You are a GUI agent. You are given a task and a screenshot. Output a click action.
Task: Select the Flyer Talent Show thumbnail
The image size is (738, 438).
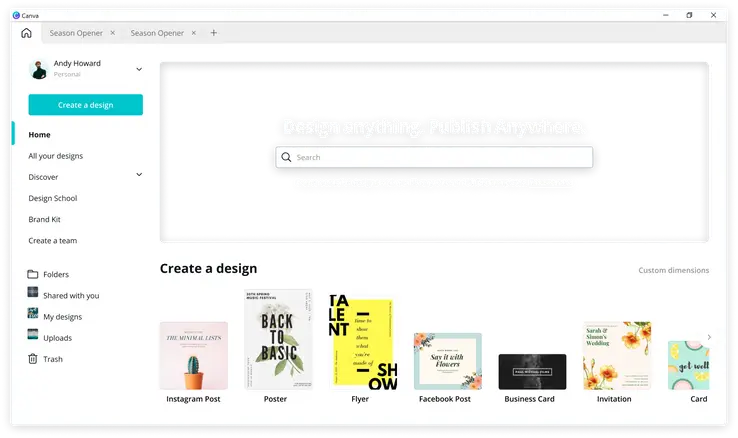(363, 342)
